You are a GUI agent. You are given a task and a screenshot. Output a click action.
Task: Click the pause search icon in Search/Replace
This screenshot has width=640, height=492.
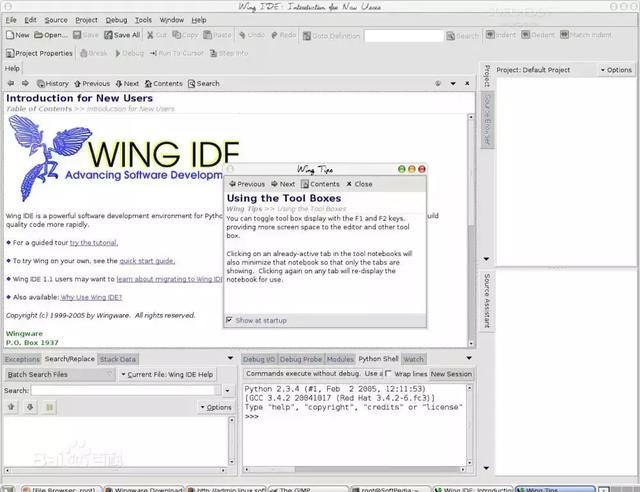tap(49, 407)
